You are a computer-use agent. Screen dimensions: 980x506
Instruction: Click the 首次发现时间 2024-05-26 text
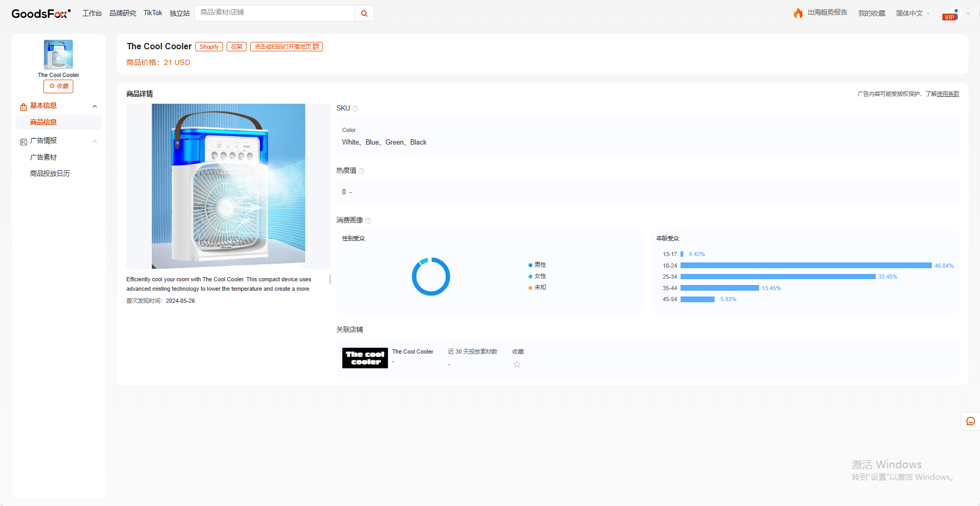coord(160,301)
